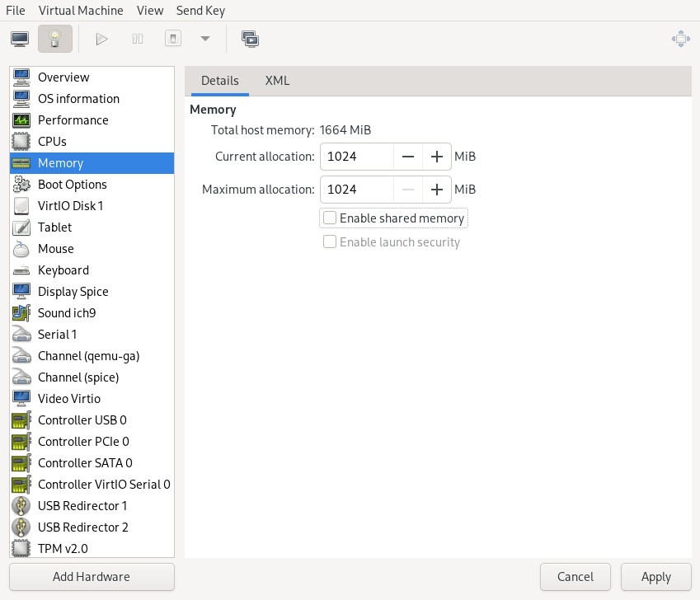Screen dimensions: 700x600
Task: Open the shutdown options dropdown arrow
Action: point(204,38)
